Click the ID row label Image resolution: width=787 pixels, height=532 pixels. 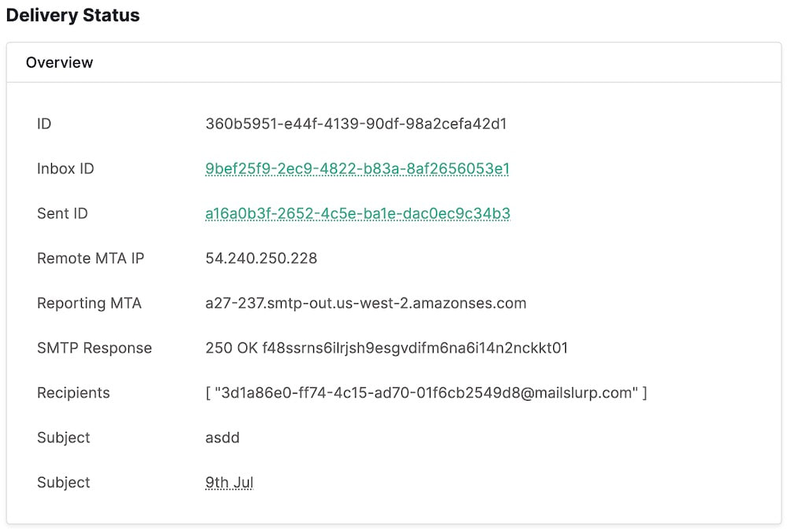click(44, 124)
